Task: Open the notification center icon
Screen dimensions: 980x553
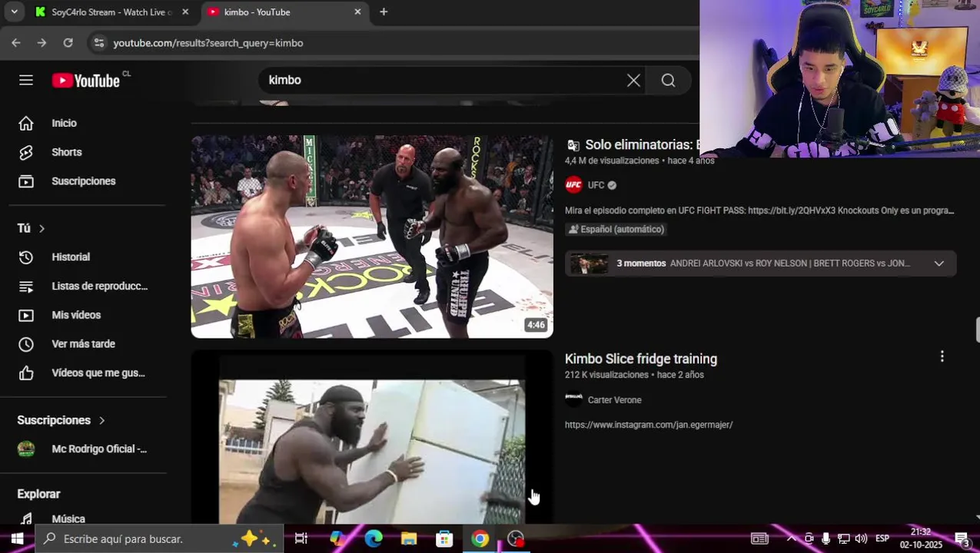Action: [x=962, y=539]
